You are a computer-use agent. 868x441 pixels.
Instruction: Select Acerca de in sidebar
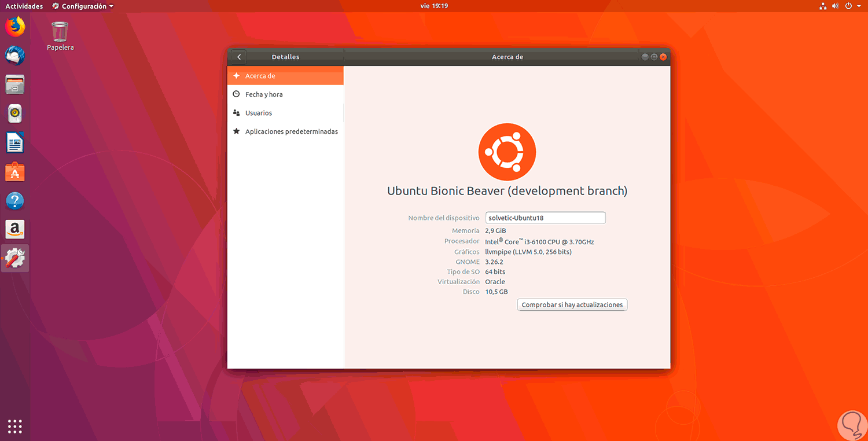285,76
